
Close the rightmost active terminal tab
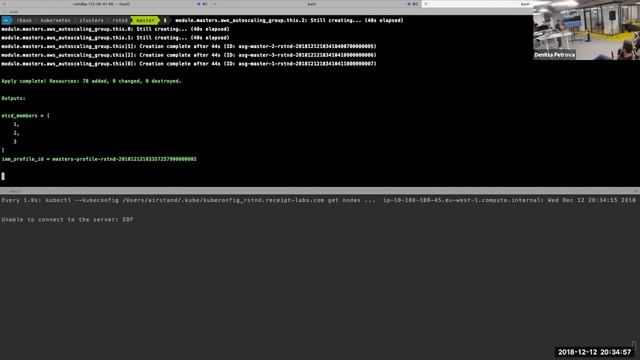point(426,4)
